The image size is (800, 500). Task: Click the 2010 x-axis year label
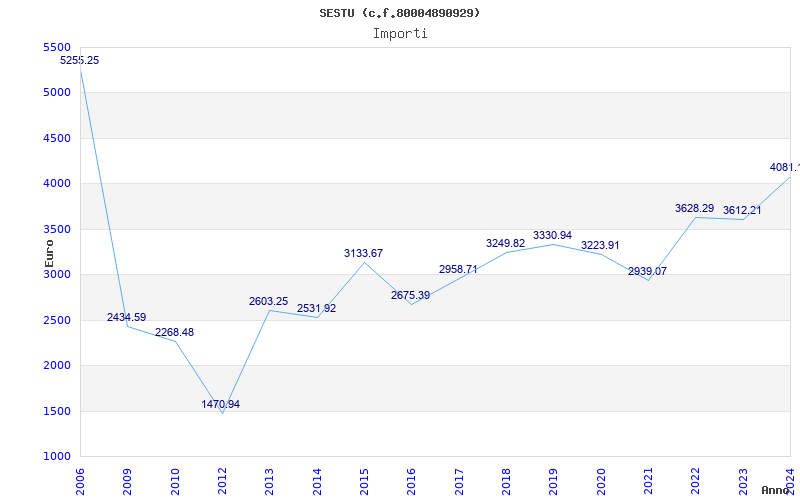175,482
